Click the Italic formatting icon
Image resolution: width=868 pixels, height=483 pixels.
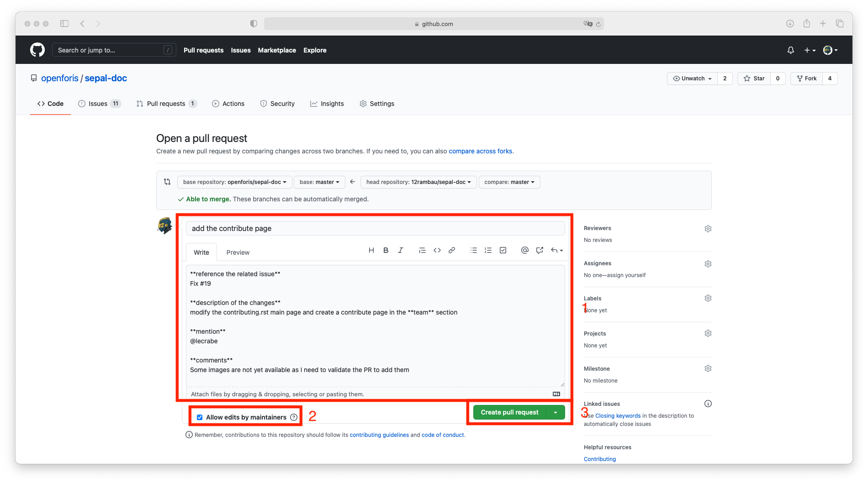click(x=401, y=250)
